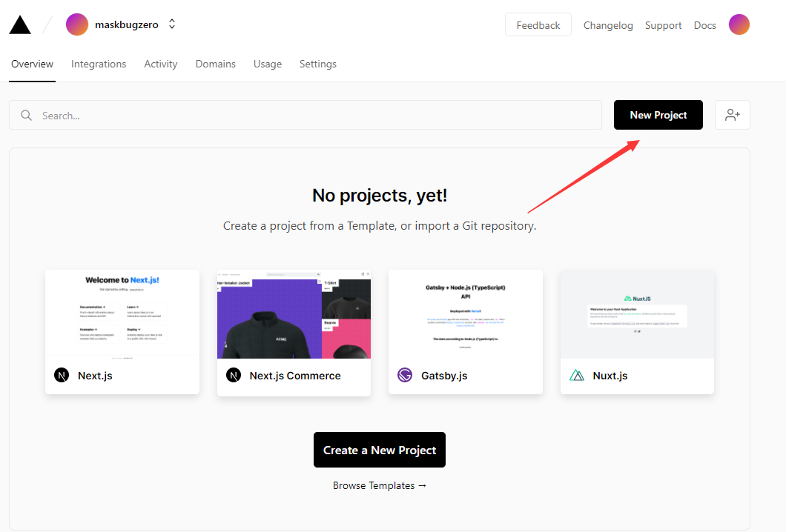Click the Next.js logo icon

pyautogui.click(x=62, y=375)
